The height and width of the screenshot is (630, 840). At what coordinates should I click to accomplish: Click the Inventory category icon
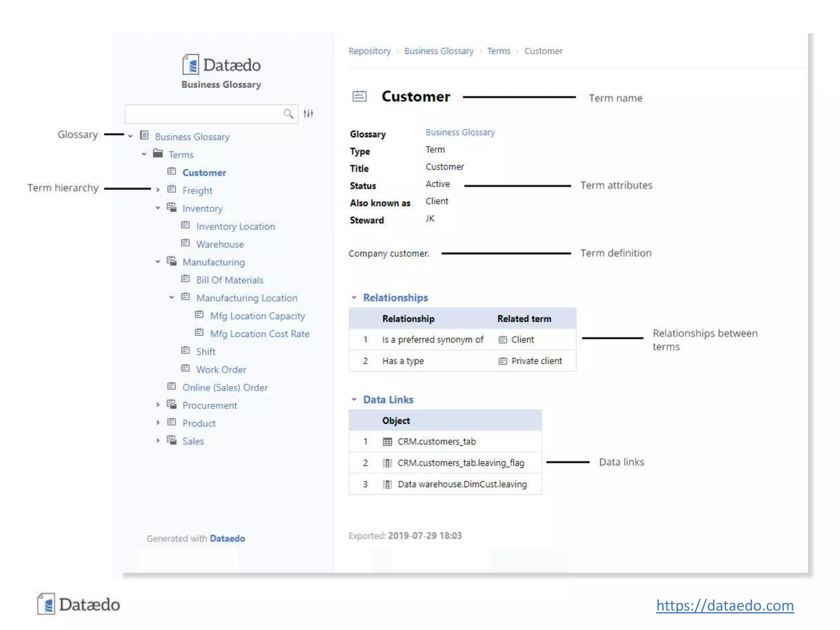pos(172,207)
